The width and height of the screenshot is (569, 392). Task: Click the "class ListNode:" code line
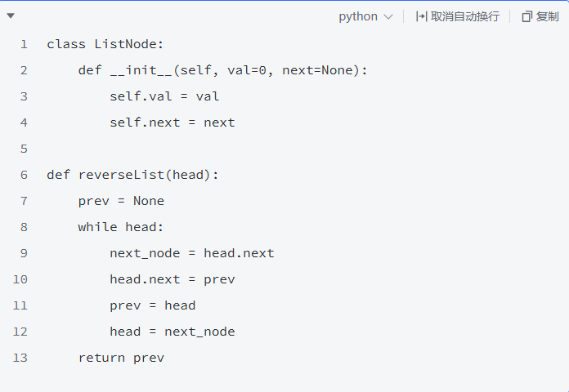pyautogui.click(x=105, y=44)
